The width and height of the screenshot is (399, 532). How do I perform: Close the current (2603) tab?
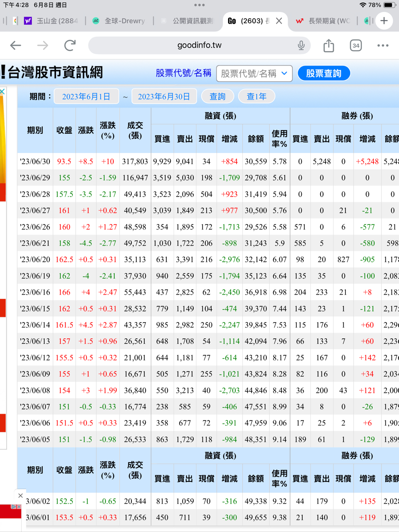[279, 21]
